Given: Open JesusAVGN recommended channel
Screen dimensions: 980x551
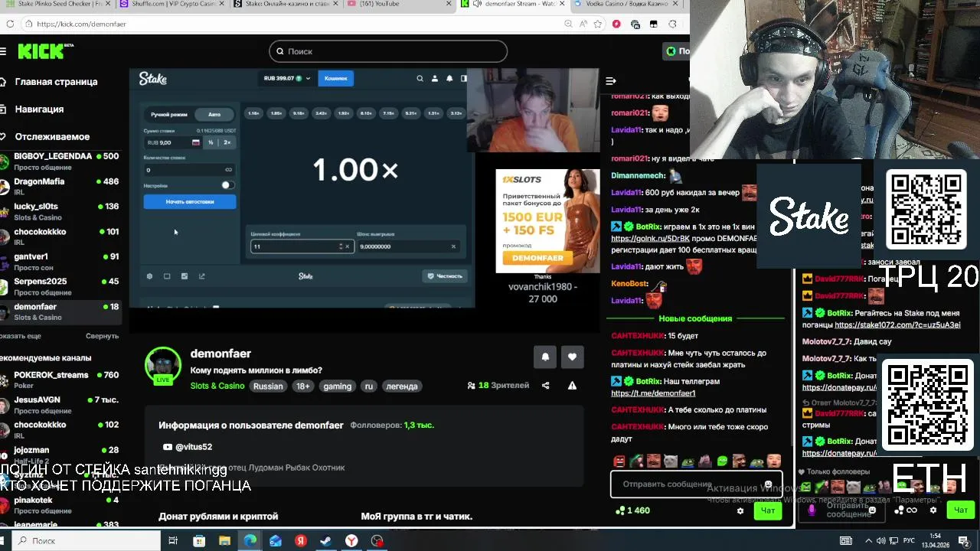Looking at the screenshot, I should click(x=61, y=404).
